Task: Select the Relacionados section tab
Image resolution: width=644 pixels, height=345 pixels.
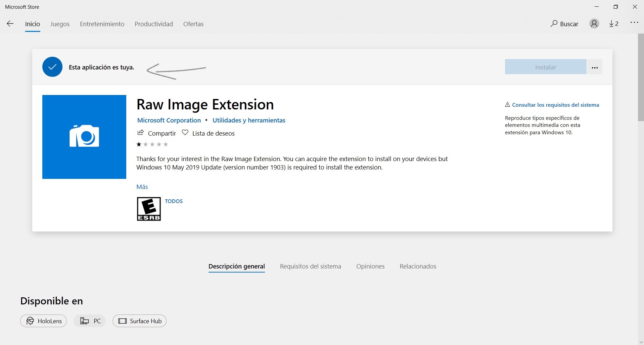Action: pyautogui.click(x=418, y=266)
